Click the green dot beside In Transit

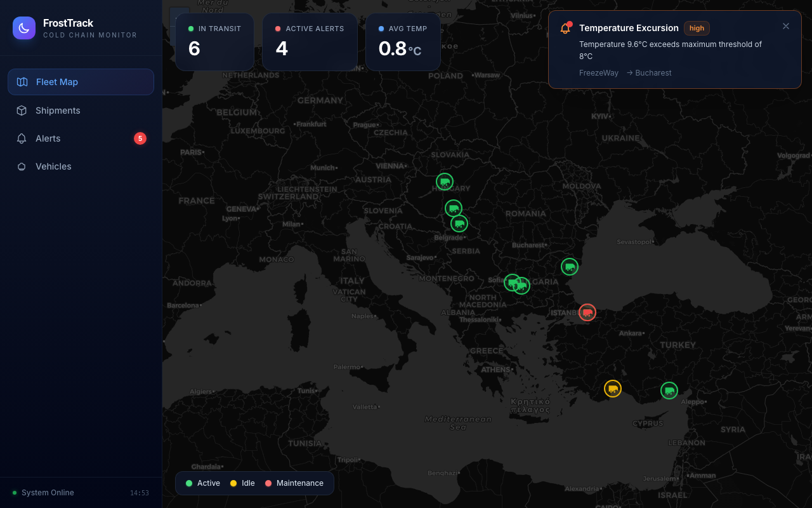[191, 29]
